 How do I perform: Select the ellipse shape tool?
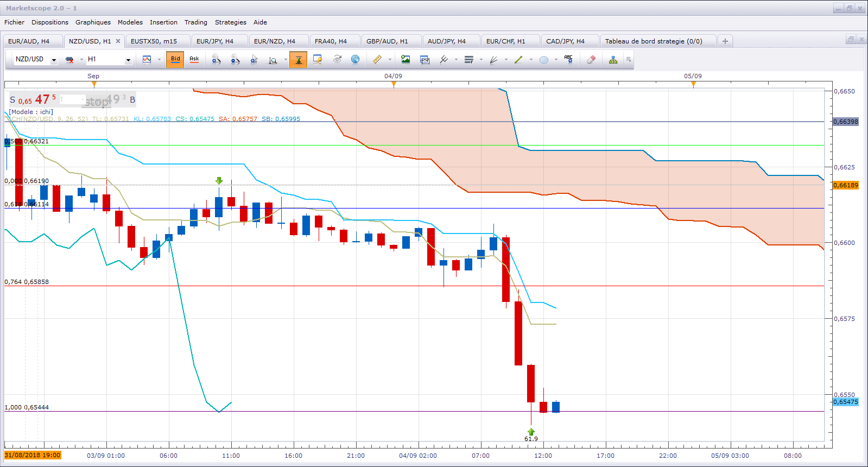tap(543, 60)
